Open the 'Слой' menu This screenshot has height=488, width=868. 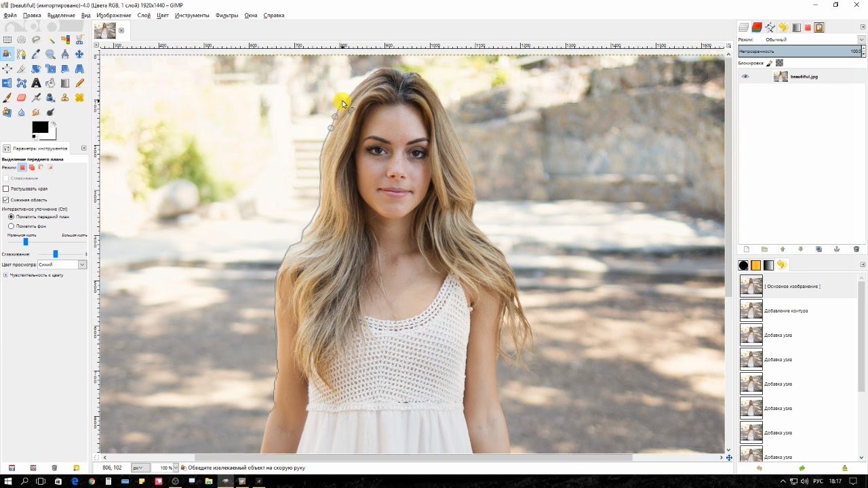pos(144,15)
